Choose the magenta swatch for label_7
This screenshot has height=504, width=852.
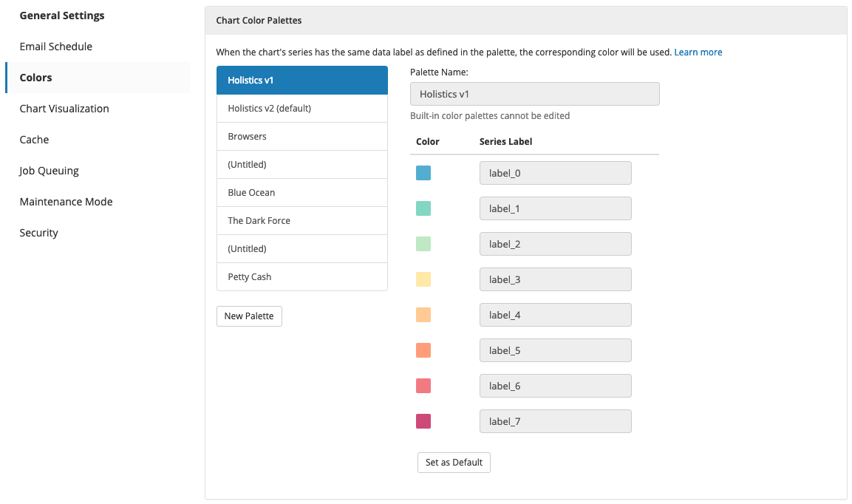point(423,421)
